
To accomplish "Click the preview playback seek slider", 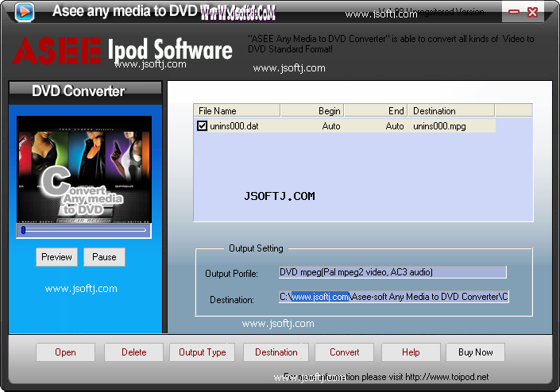I will [84, 230].
